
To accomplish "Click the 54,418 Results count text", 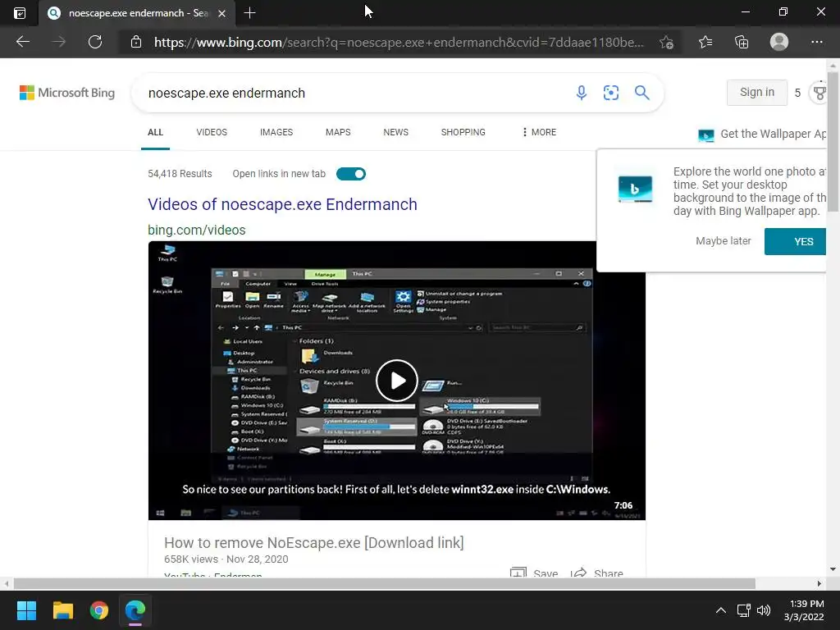I will pyautogui.click(x=180, y=174).
